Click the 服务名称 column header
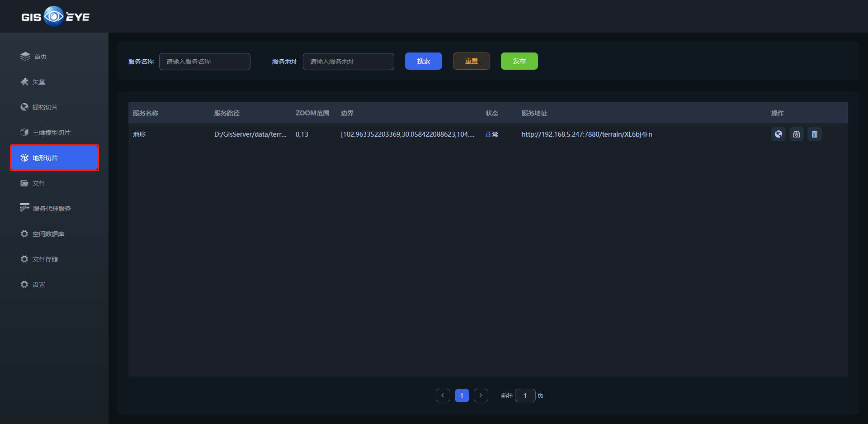This screenshot has width=868, height=424. [146, 113]
